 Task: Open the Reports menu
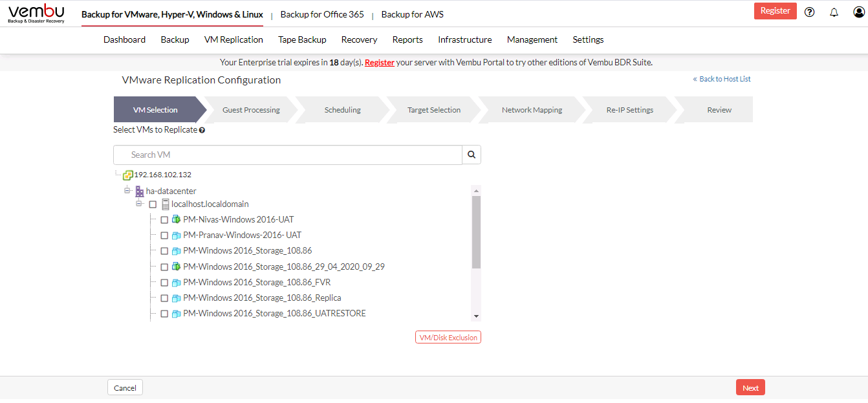coord(407,39)
